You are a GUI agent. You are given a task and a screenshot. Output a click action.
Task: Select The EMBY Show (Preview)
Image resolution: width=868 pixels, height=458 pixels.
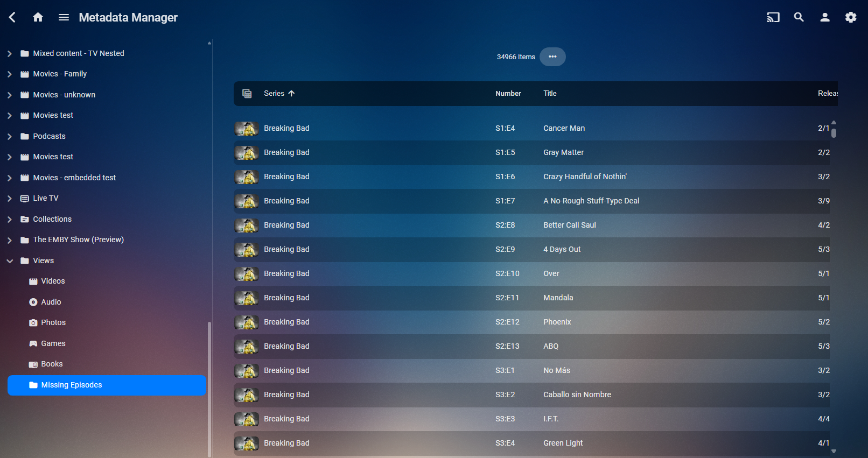(x=79, y=239)
